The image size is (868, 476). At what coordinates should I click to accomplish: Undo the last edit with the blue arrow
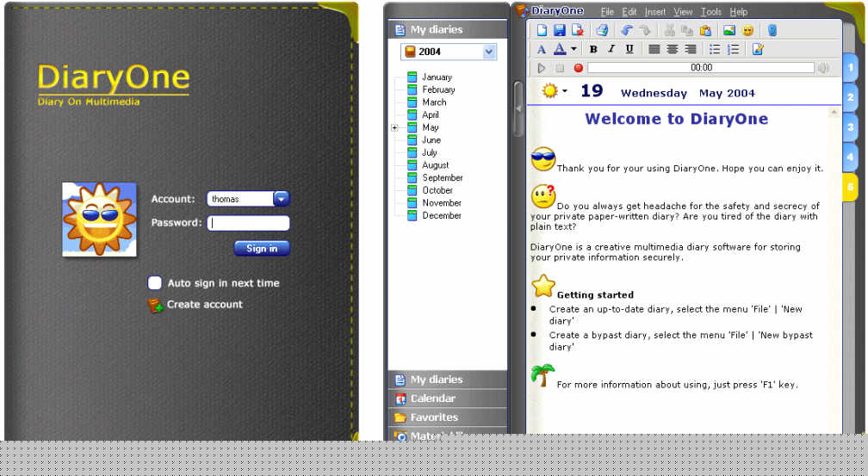click(x=627, y=30)
